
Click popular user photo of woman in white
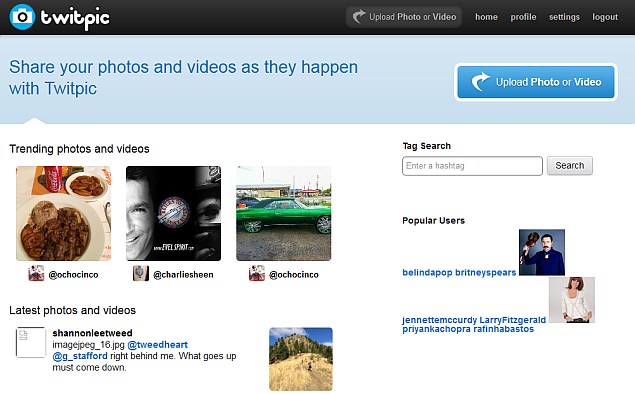tap(572, 300)
